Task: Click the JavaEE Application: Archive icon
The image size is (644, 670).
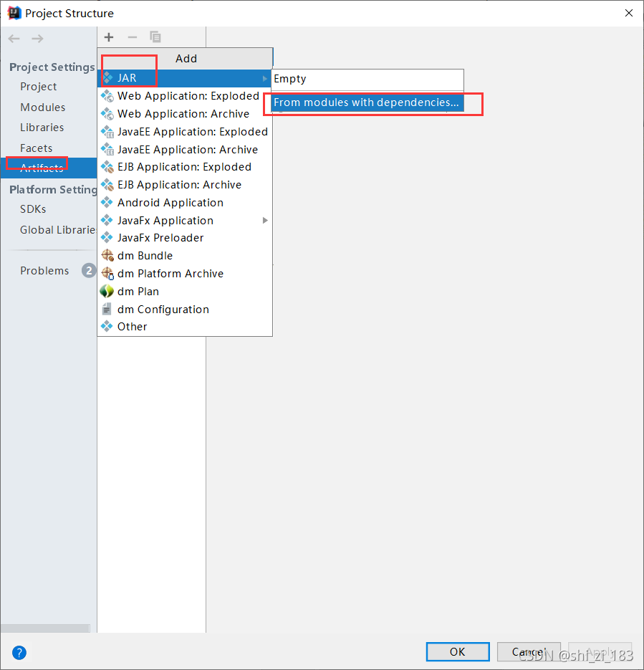Action: point(107,150)
